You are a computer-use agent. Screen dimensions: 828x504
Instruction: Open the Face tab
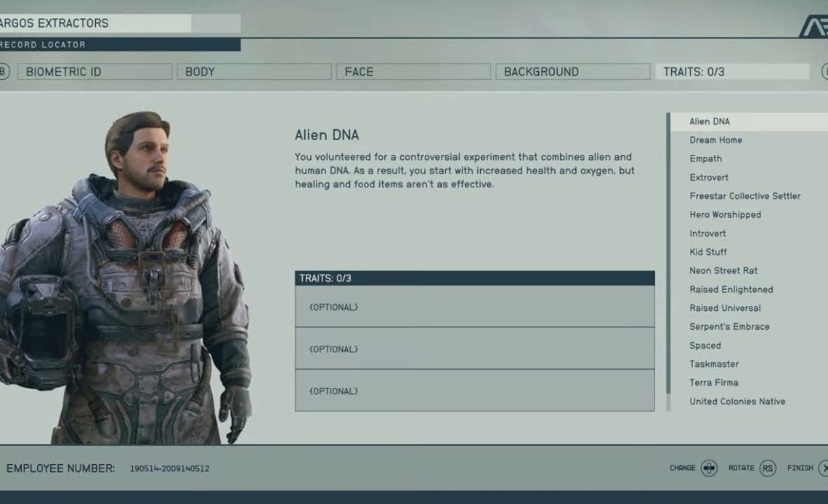413,72
